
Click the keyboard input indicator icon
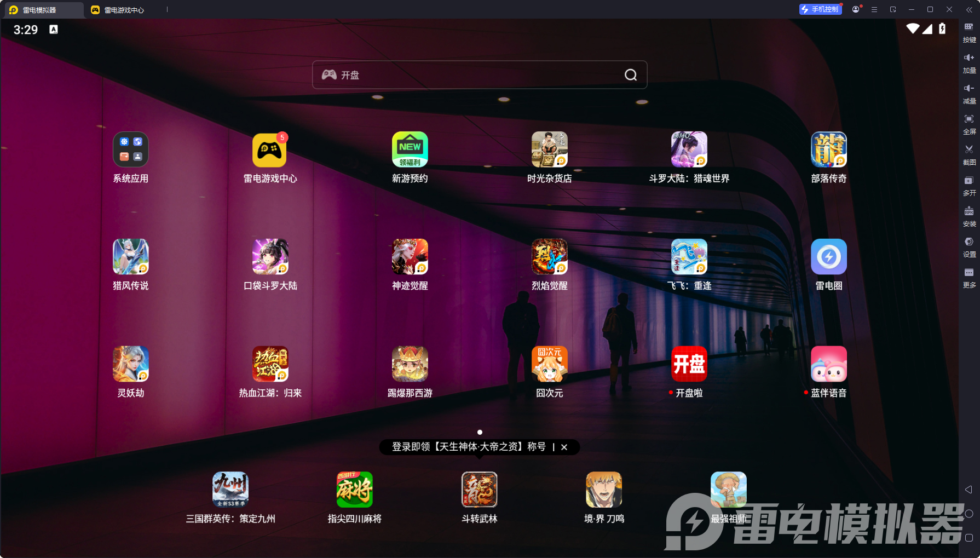coord(54,30)
